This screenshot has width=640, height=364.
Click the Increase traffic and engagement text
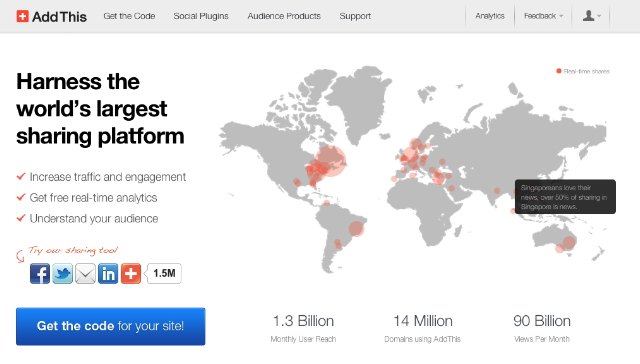108,177
